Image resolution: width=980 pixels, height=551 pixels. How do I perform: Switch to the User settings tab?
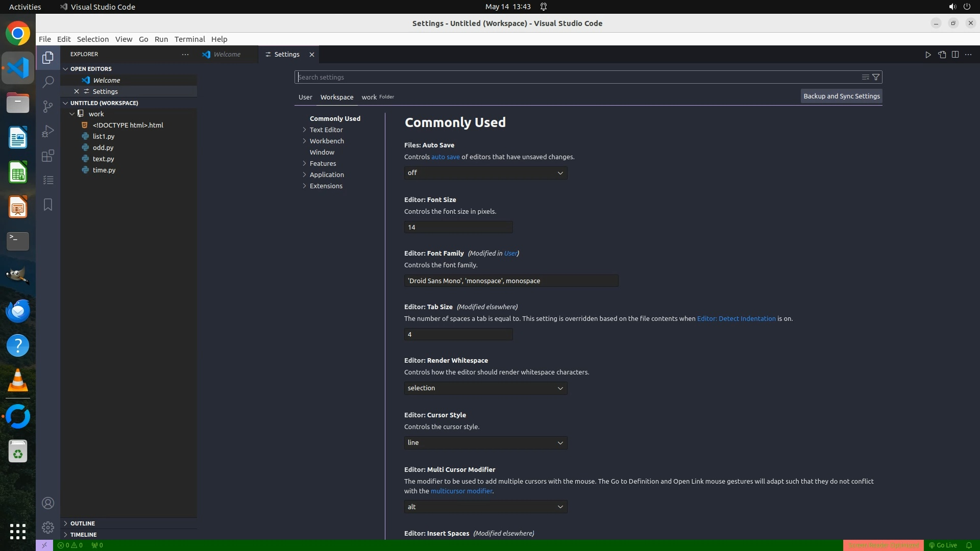click(305, 97)
